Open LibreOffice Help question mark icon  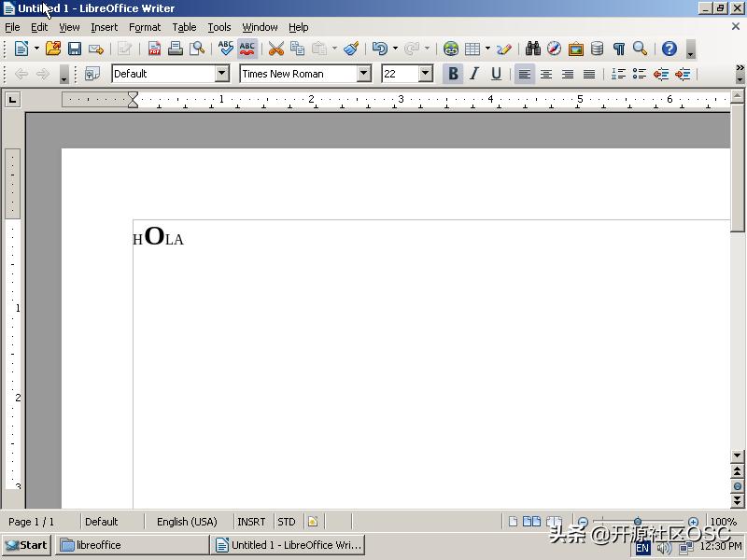click(669, 49)
